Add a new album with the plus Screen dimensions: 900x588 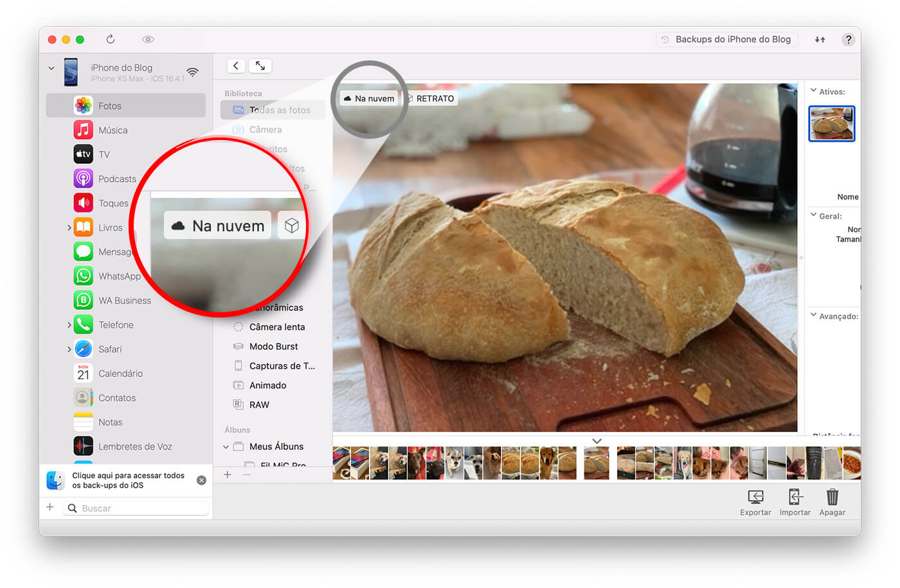pyautogui.click(x=228, y=475)
